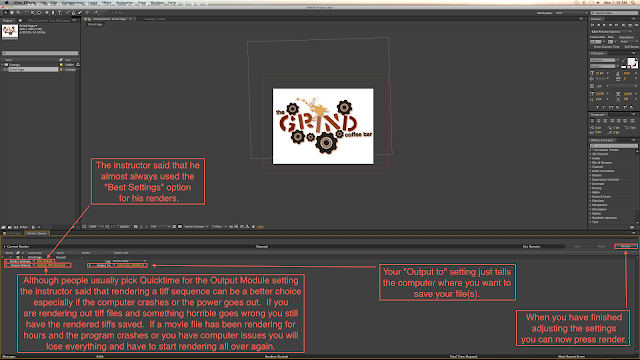
Task: Expand the Current Render section
Action: point(4,247)
